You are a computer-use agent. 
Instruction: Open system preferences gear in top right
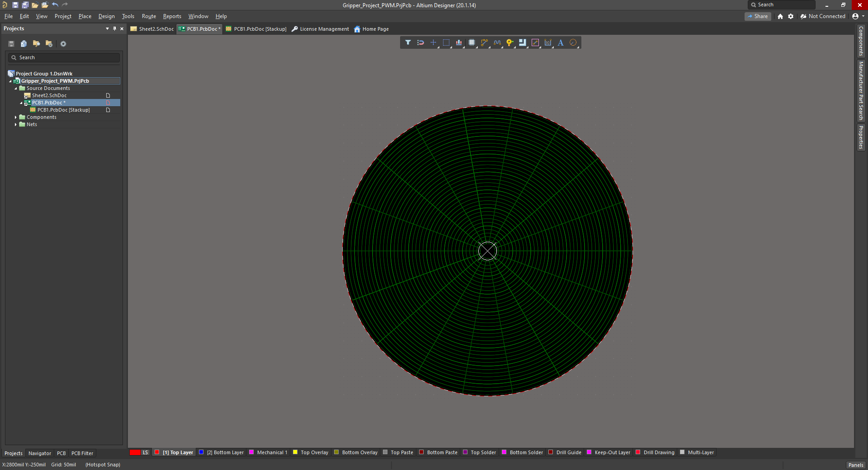click(x=791, y=16)
